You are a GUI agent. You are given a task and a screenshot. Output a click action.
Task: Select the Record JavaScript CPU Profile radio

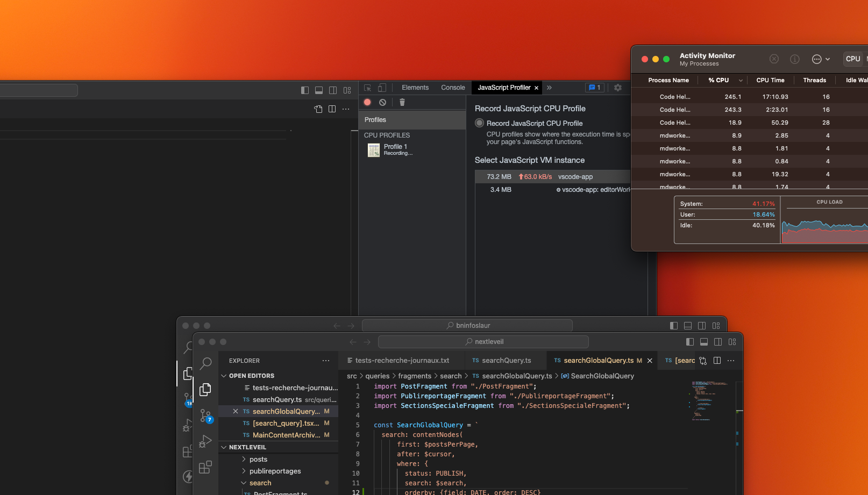click(x=479, y=123)
